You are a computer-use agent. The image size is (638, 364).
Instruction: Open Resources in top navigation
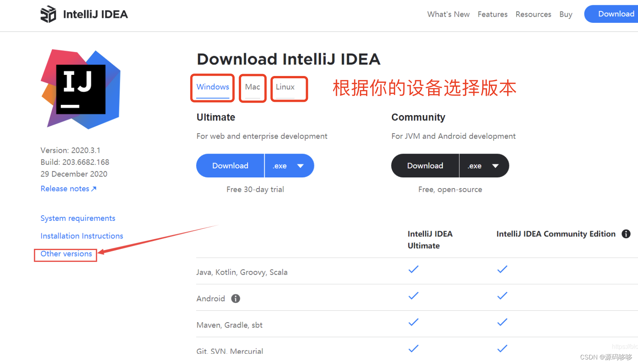[x=533, y=14]
